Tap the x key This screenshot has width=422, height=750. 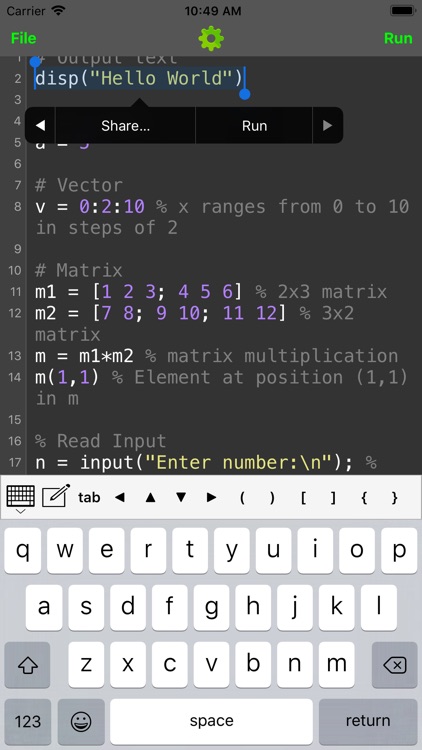128,665
